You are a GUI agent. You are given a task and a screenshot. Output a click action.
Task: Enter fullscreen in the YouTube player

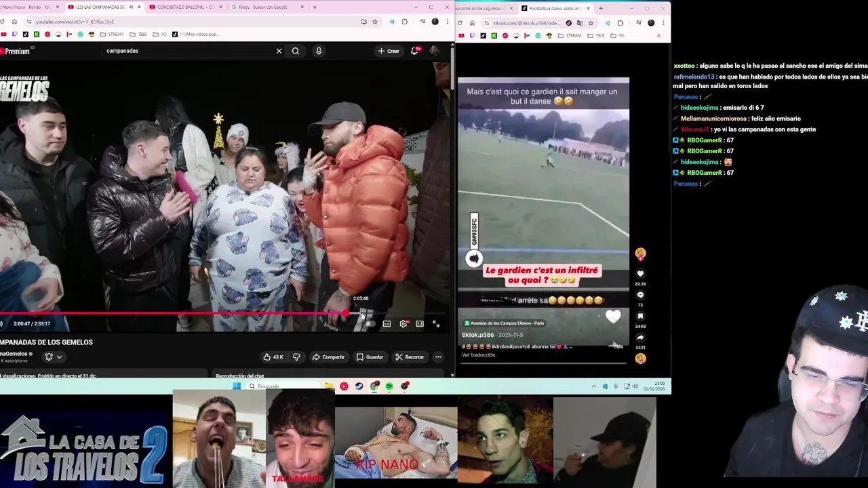pos(436,324)
